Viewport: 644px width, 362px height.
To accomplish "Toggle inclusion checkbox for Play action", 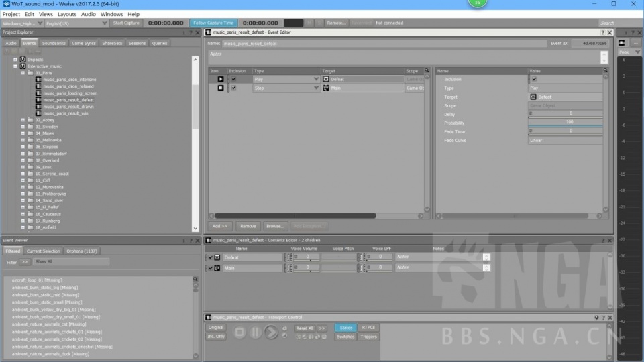I will pos(233,79).
